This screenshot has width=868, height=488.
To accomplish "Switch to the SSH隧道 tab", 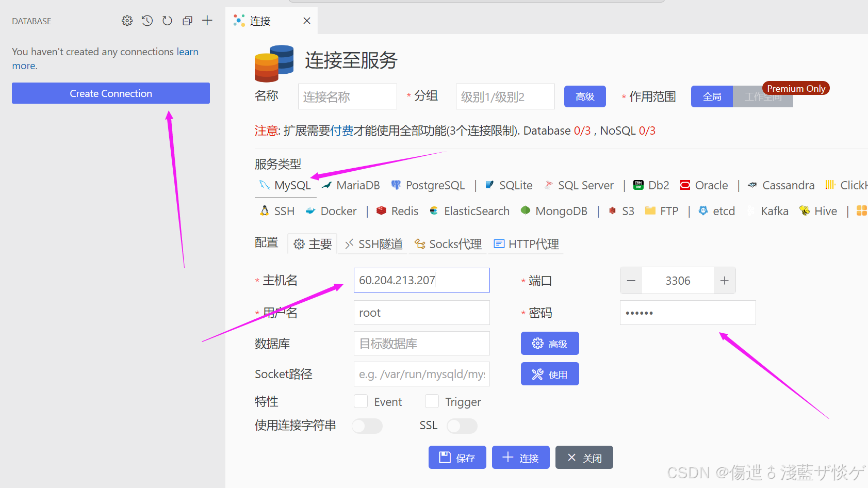I will (374, 244).
